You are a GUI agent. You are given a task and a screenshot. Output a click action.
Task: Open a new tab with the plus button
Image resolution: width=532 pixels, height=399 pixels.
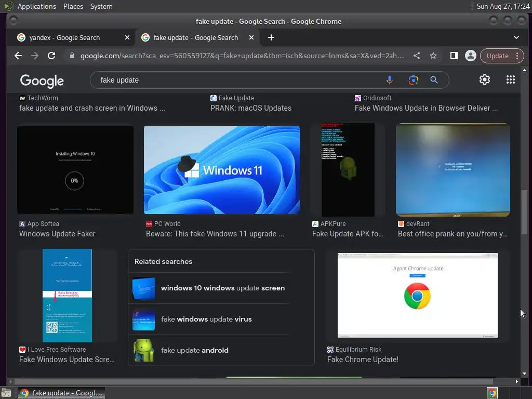[x=271, y=37]
